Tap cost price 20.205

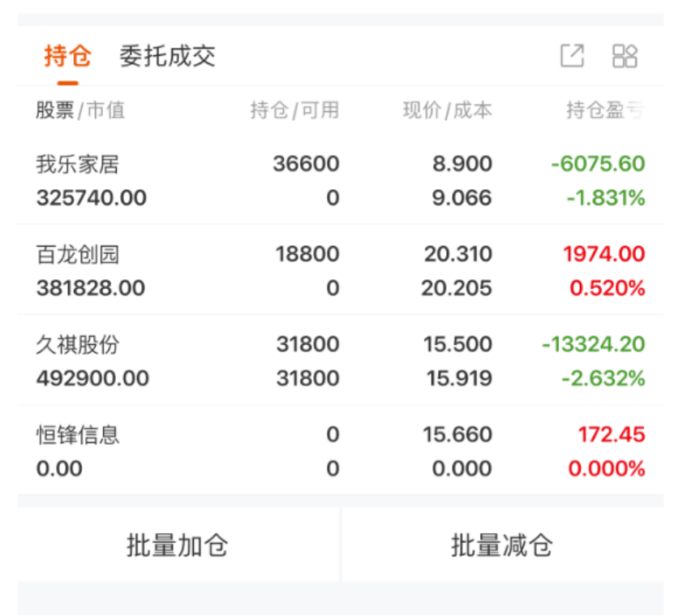(x=457, y=288)
